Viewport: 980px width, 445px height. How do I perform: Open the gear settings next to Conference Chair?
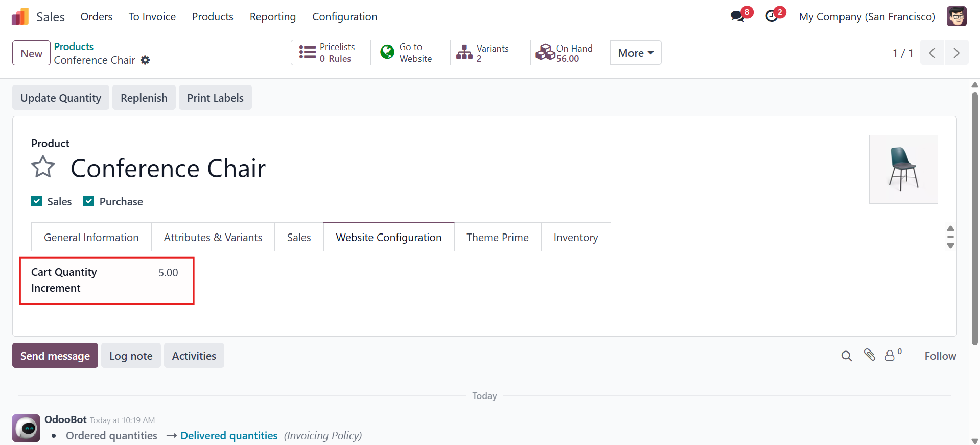click(x=145, y=60)
